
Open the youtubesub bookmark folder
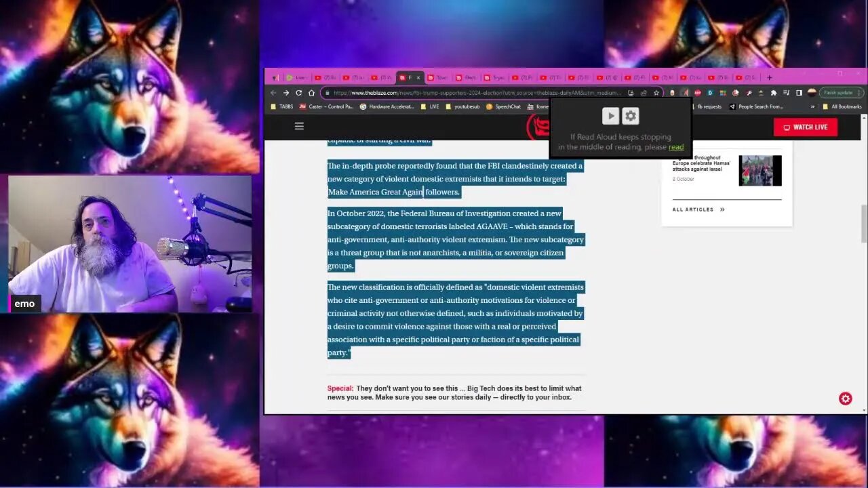tap(462, 106)
